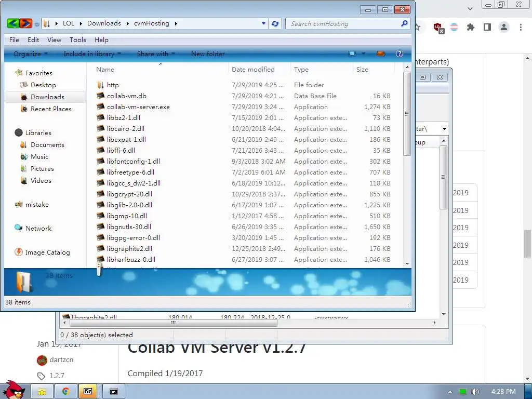Open the Edit menu
The height and width of the screenshot is (399, 532).
point(33,39)
